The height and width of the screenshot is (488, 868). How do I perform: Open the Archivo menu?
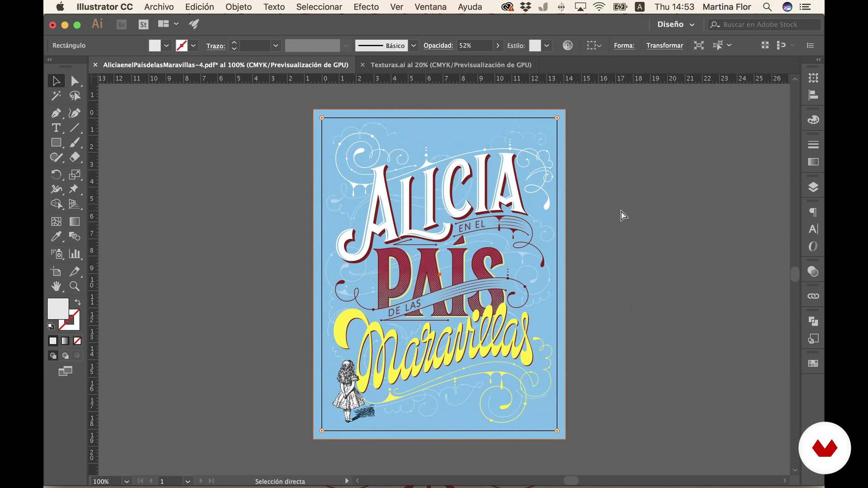pos(159,7)
